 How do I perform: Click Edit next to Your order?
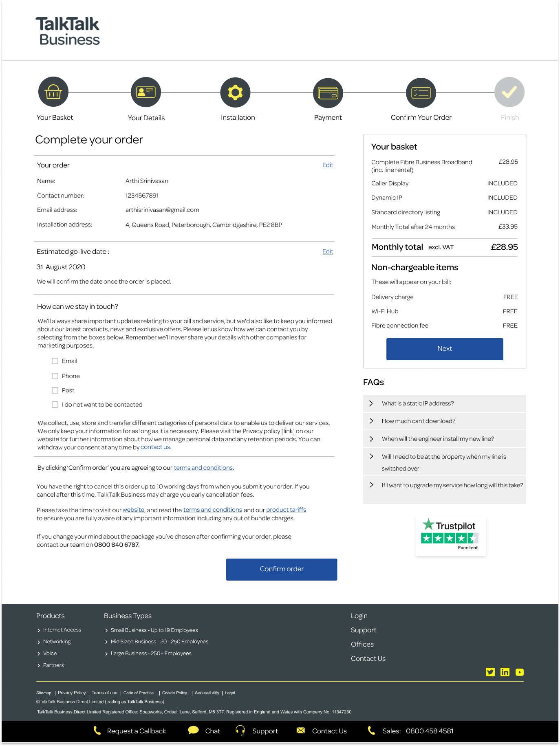point(327,165)
